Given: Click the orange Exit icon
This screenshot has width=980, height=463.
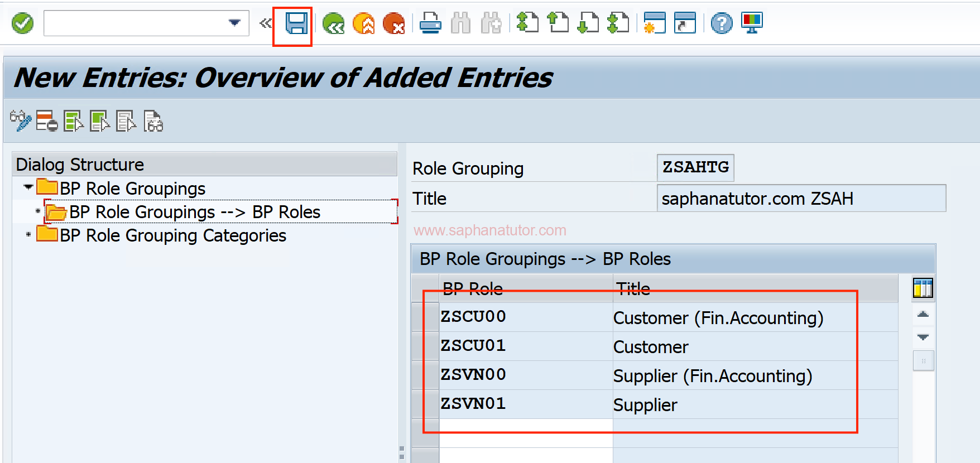Looking at the screenshot, I should coord(364,23).
